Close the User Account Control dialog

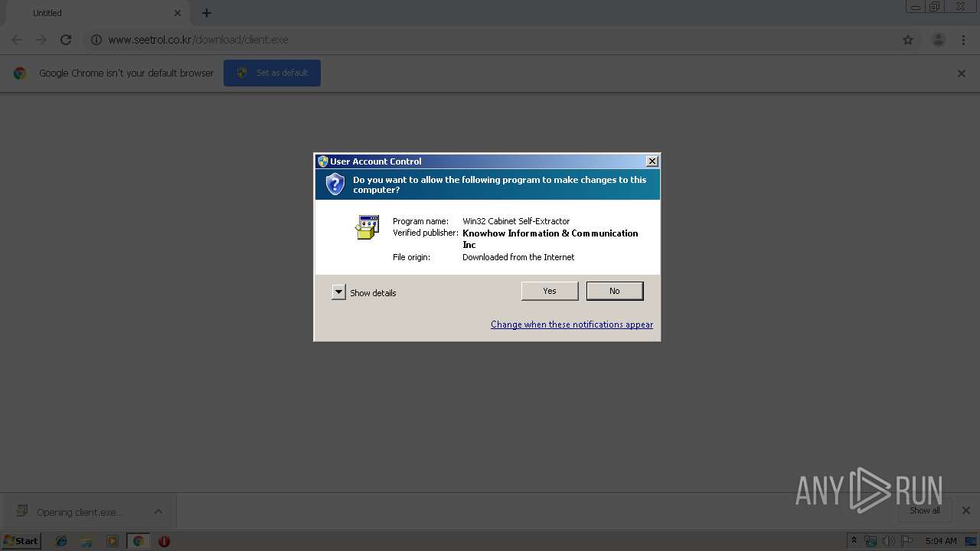coord(652,161)
